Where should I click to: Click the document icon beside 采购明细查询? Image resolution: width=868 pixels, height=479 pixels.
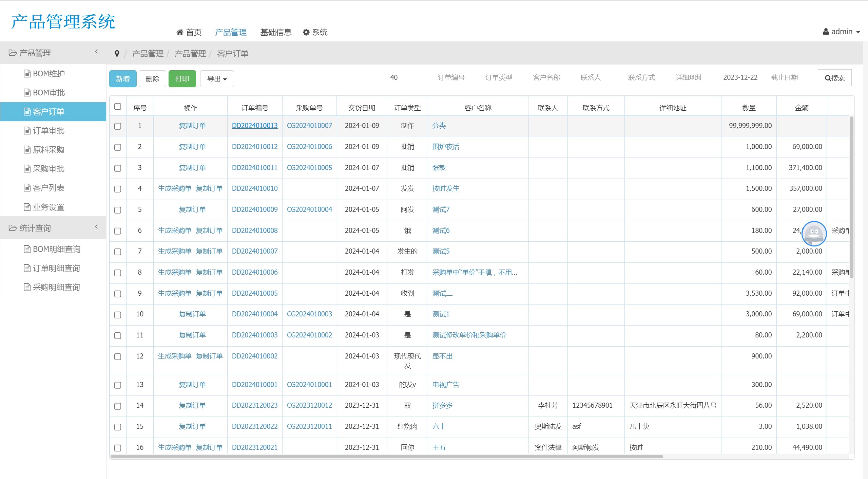pos(27,287)
